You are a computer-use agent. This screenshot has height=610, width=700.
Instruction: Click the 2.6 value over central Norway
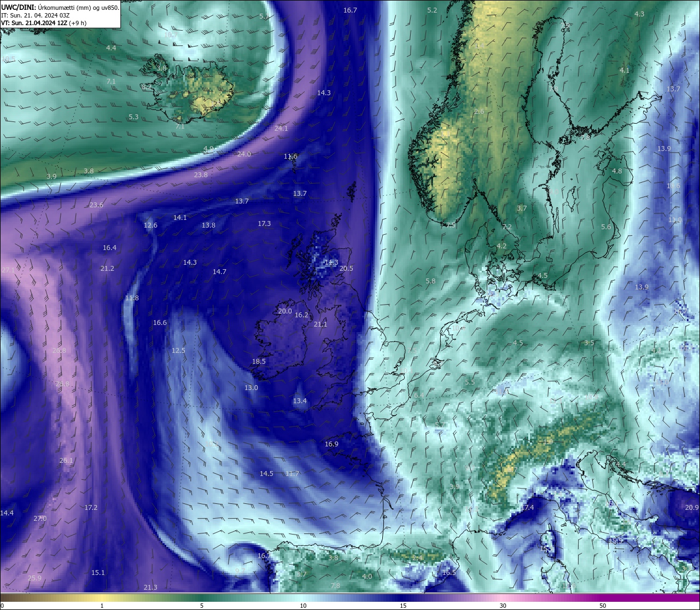click(x=479, y=112)
